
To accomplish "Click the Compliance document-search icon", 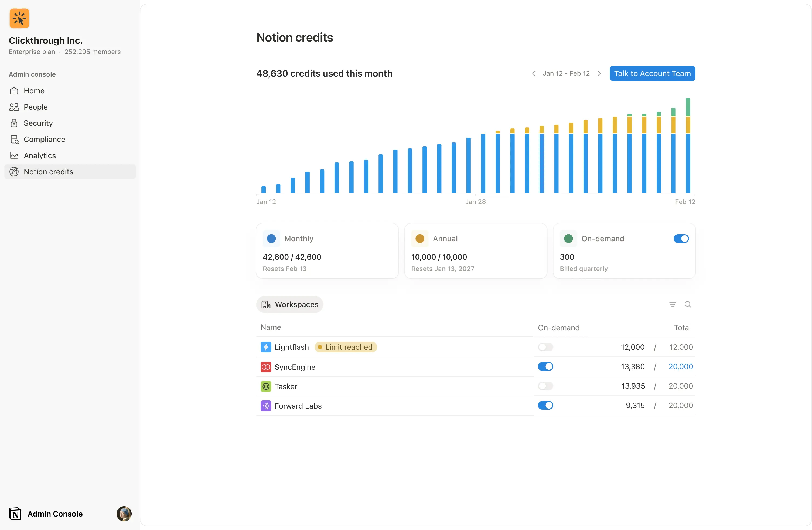I will pyautogui.click(x=14, y=139).
